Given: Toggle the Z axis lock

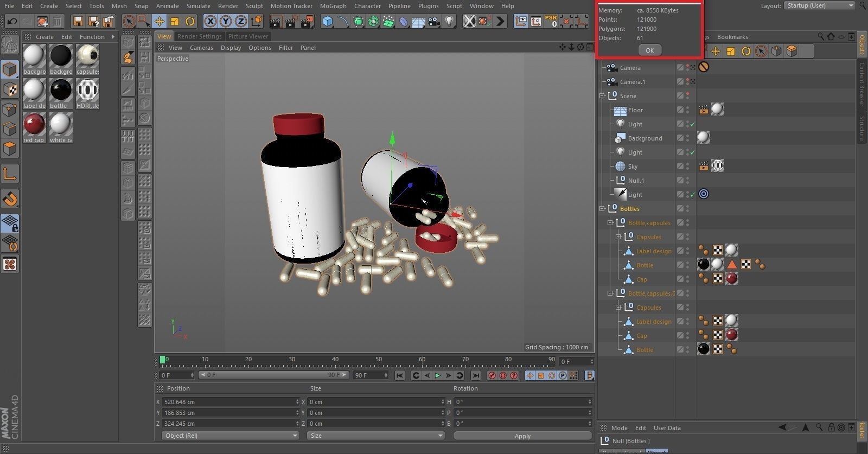Looking at the screenshot, I should [241, 21].
